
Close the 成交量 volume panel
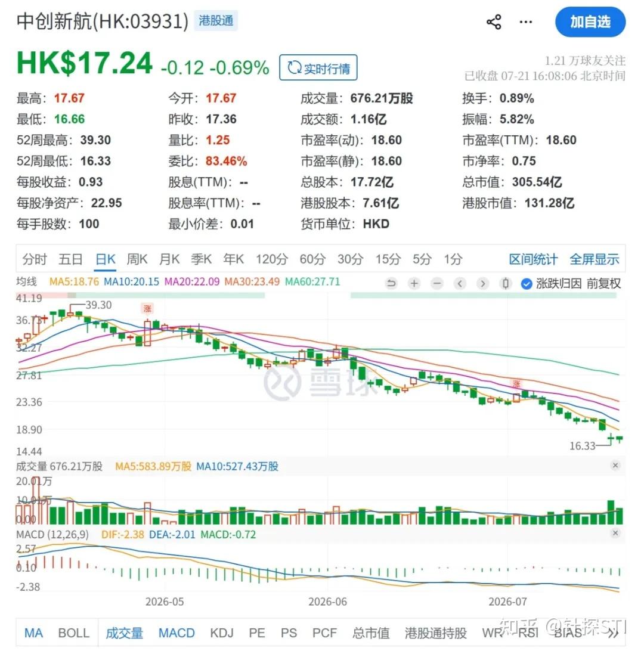coord(615,466)
